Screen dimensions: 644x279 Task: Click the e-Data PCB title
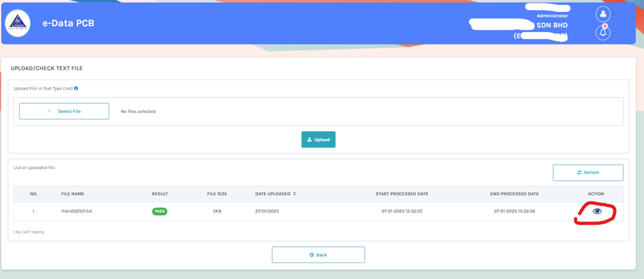[68, 23]
